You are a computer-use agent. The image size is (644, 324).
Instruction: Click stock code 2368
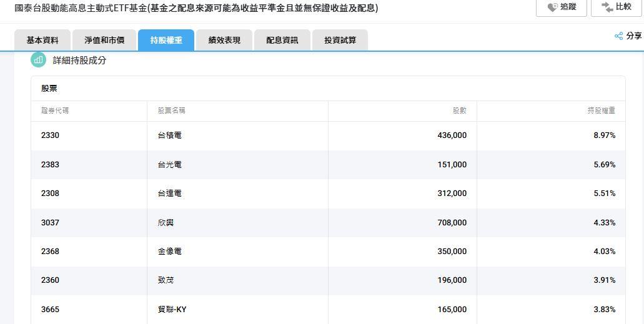tap(50, 252)
